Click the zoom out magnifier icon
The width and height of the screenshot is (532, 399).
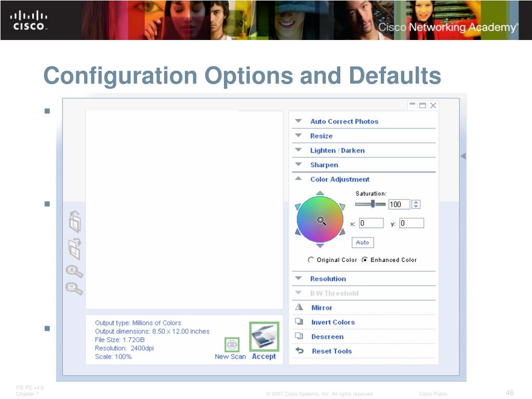pyautogui.click(x=74, y=288)
